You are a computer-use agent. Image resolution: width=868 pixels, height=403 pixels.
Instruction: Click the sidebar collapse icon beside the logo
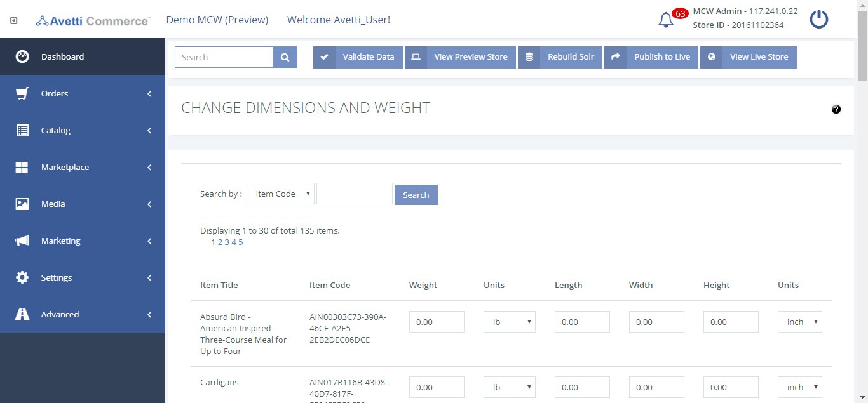click(14, 20)
